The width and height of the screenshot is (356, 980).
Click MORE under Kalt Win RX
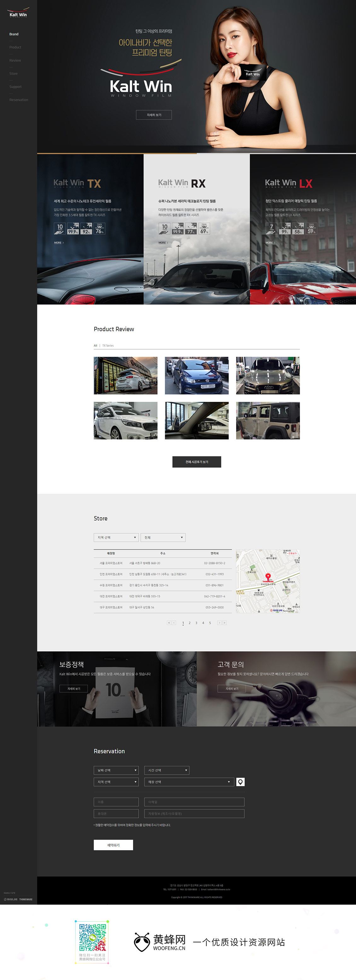[x=164, y=243]
